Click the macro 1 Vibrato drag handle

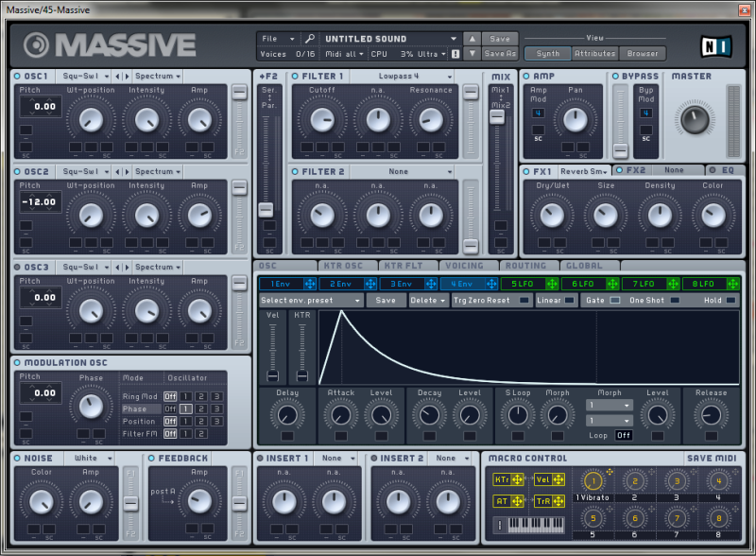[x=610, y=472]
